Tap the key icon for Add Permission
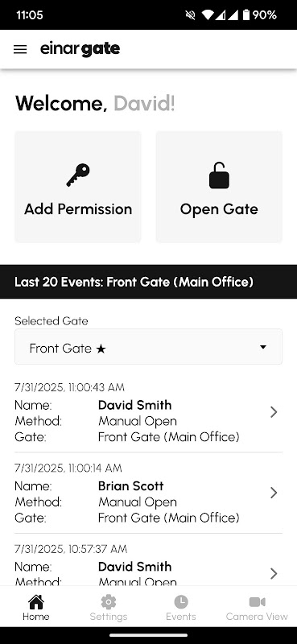The height and width of the screenshot is (644, 297). [78, 175]
